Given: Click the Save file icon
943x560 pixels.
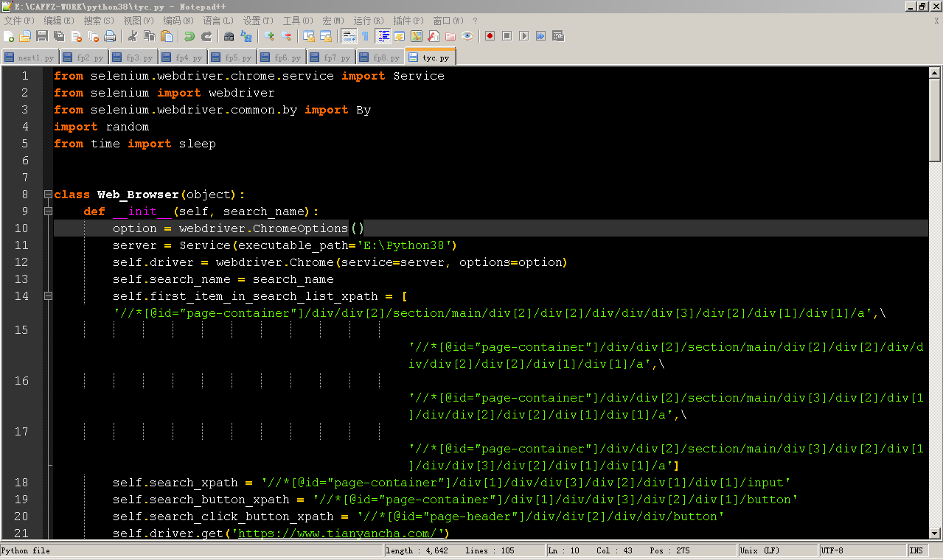Looking at the screenshot, I should (x=42, y=36).
